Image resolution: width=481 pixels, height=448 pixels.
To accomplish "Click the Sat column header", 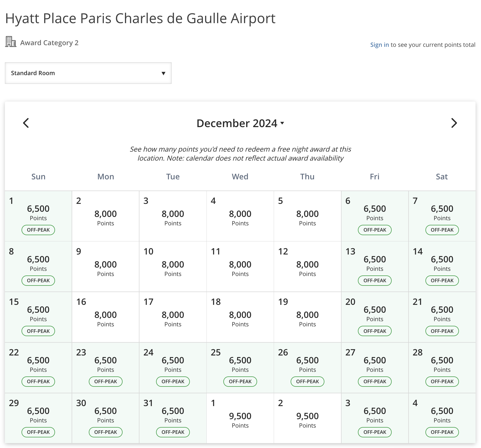I will coord(442,177).
